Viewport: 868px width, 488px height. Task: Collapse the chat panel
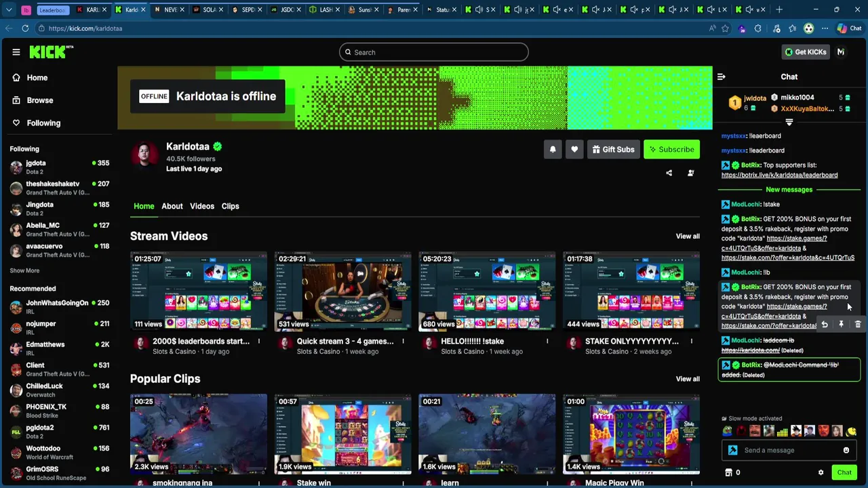(722, 77)
